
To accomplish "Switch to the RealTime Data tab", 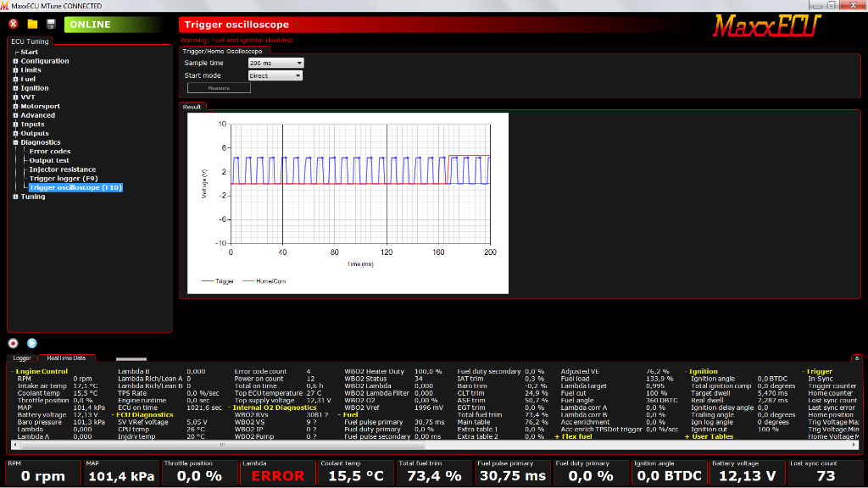I will (x=66, y=358).
